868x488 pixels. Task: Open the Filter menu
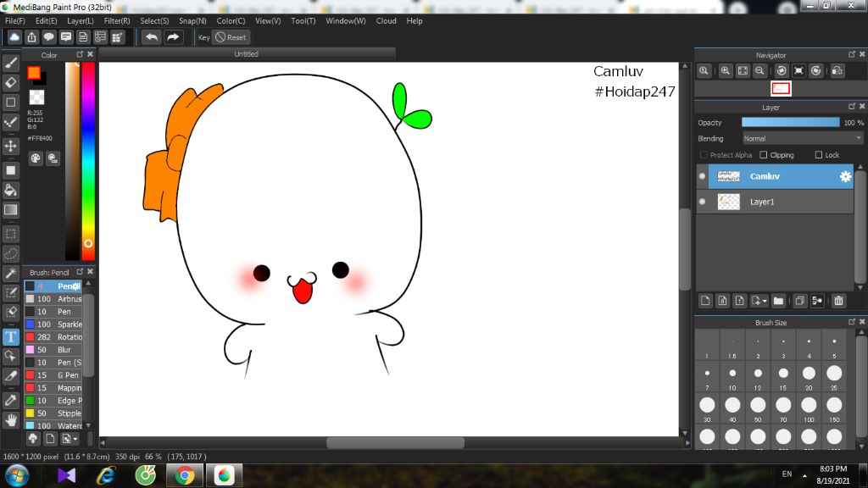(x=117, y=21)
